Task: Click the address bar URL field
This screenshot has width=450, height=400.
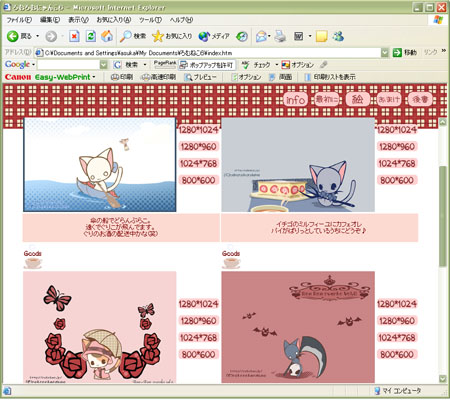Action: click(x=208, y=53)
